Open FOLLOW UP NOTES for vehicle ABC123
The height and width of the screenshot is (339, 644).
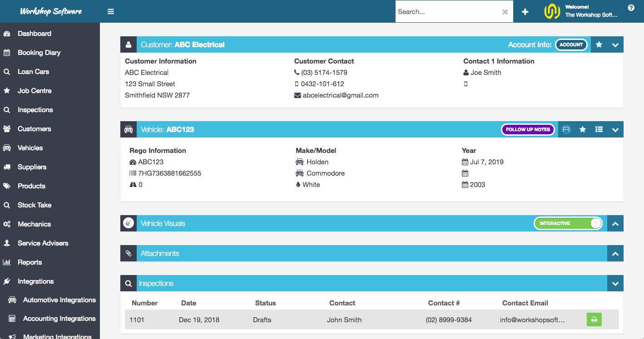pyautogui.click(x=528, y=129)
